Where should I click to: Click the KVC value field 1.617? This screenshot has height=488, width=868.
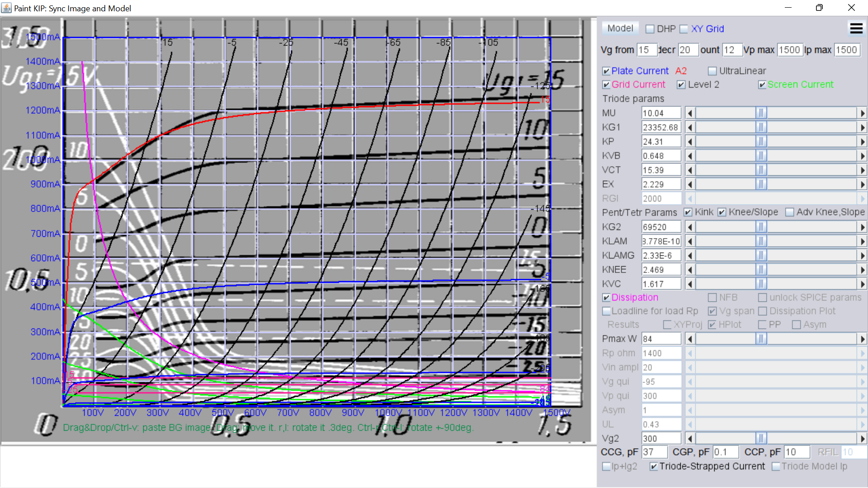pyautogui.click(x=661, y=284)
